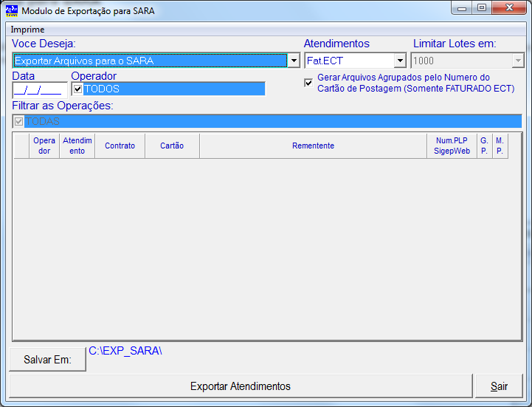The height and width of the screenshot is (407, 532).
Task: Click the Data input field
Action: [x=40, y=90]
